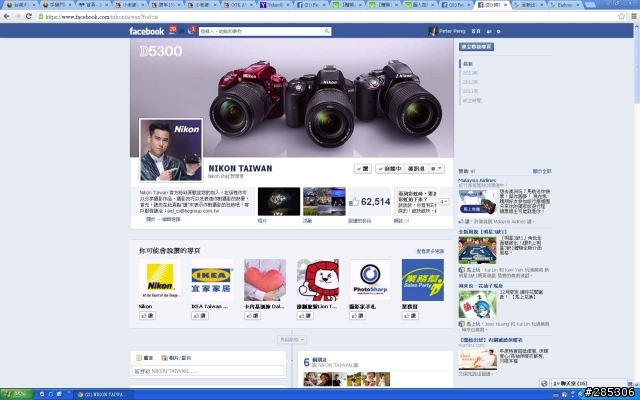Expand more page apps with the arrow button
Image resolution: width=640 pixels, height=400 pixels.
pyautogui.click(x=444, y=201)
